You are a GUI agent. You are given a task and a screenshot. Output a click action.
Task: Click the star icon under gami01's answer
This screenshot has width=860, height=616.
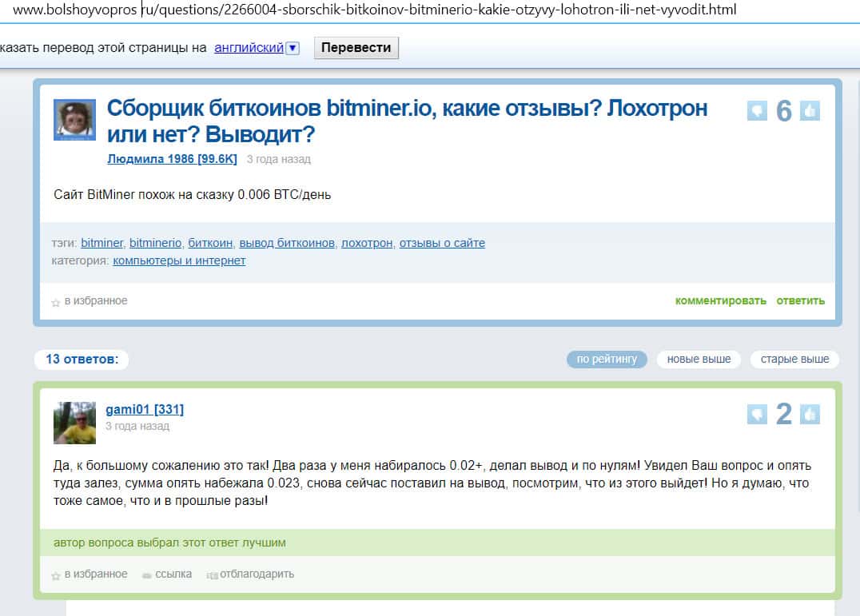click(55, 576)
